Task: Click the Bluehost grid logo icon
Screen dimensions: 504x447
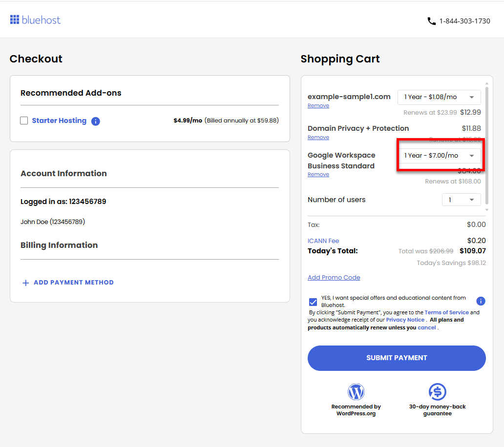Action: pyautogui.click(x=15, y=20)
